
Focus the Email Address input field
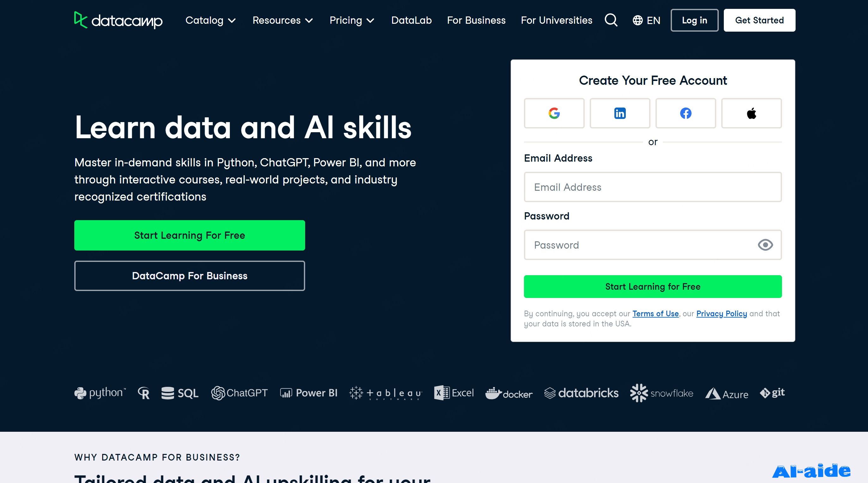[x=653, y=187]
